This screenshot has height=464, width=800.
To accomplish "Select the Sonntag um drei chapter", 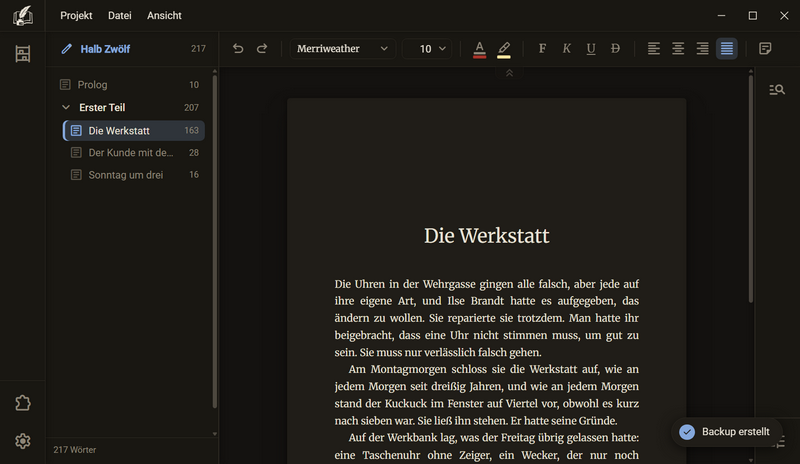I will tap(134, 175).
